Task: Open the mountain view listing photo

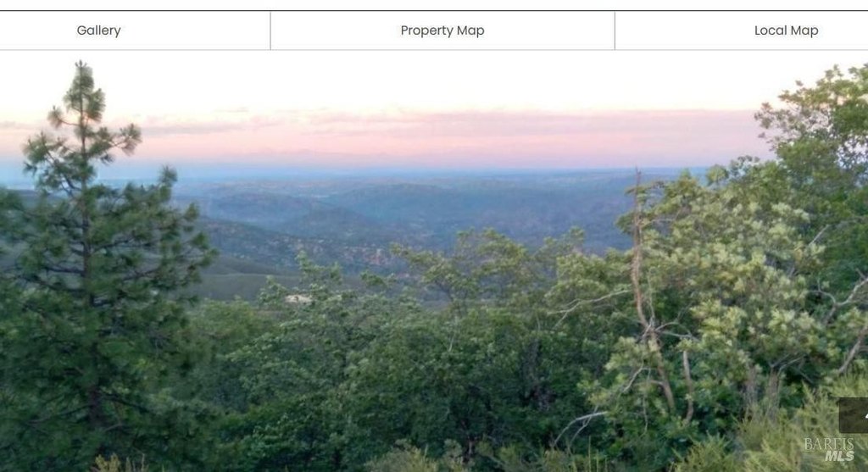Action: coord(434,261)
